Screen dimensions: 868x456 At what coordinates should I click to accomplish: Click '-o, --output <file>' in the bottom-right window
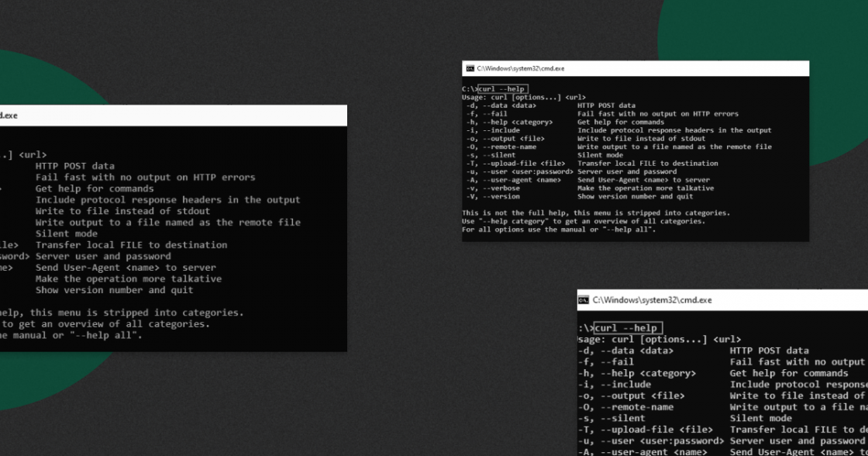[x=632, y=396]
